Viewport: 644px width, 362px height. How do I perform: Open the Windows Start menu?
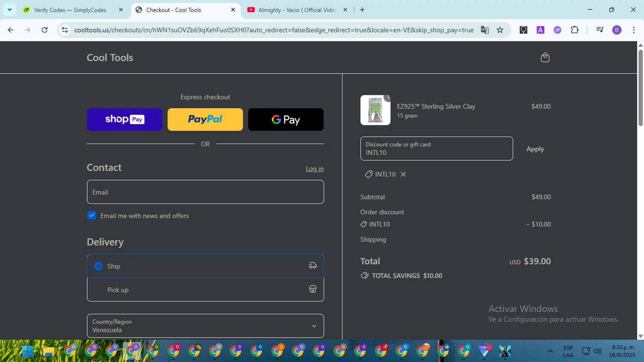click(x=28, y=351)
